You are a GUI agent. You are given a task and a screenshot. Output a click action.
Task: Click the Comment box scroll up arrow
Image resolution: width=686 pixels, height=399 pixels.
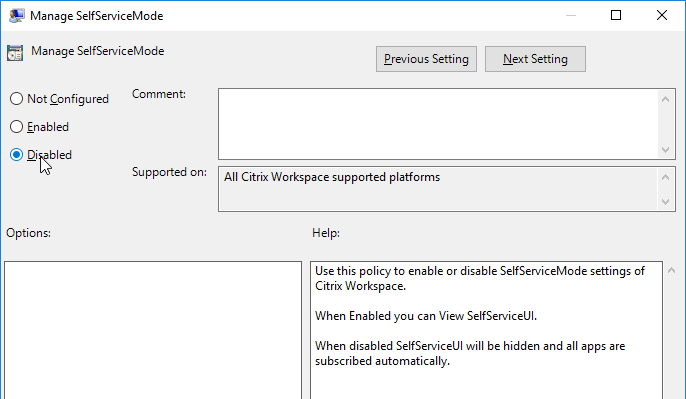coord(665,99)
